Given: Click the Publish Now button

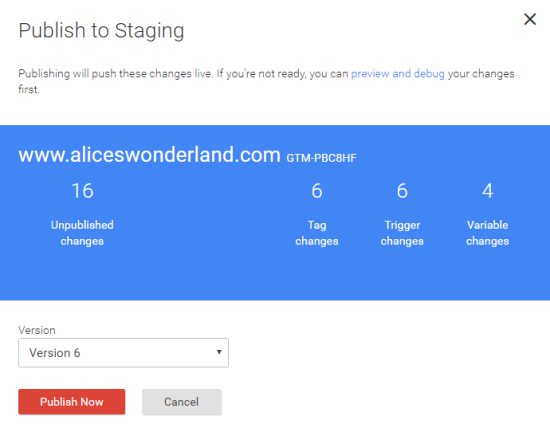Looking at the screenshot, I should (x=72, y=402).
